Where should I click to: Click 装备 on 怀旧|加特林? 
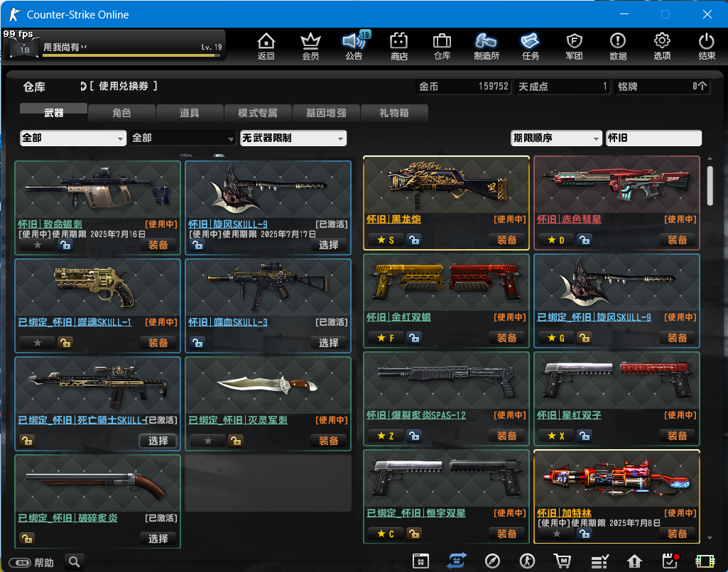click(x=677, y=534)
